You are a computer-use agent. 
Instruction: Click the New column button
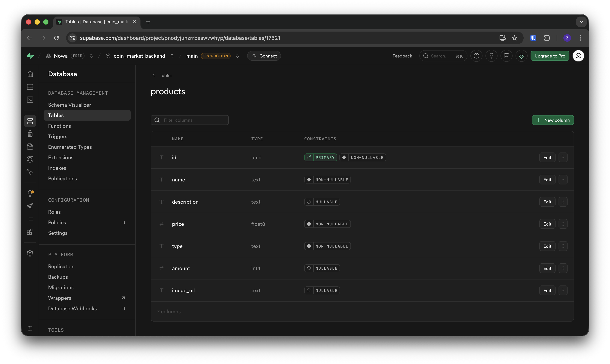pos(553,120)
